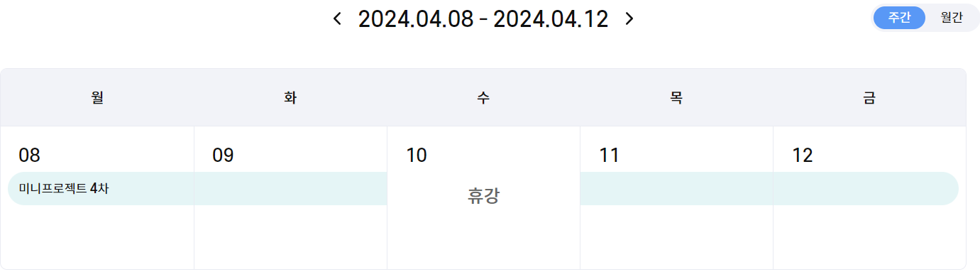Click date number 10
Screen dimensions: 980x272
[x=417, y=156]
